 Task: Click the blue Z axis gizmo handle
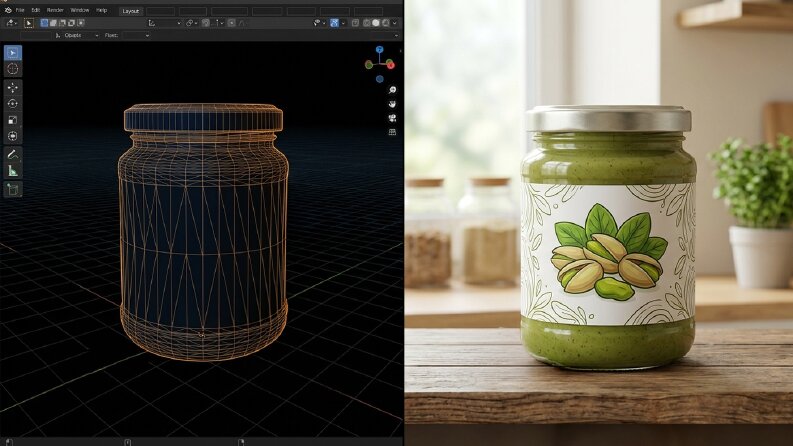pyautogui.click(x=379, y=50)
